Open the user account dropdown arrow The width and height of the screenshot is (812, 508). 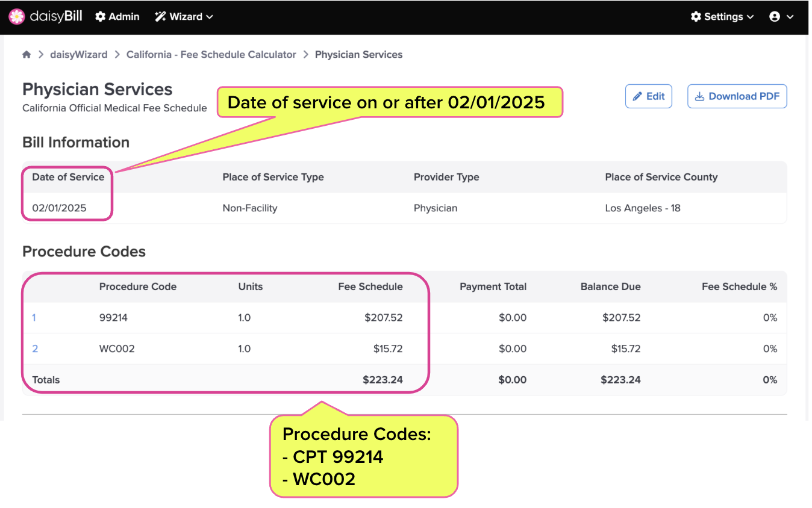coord(790,17)
